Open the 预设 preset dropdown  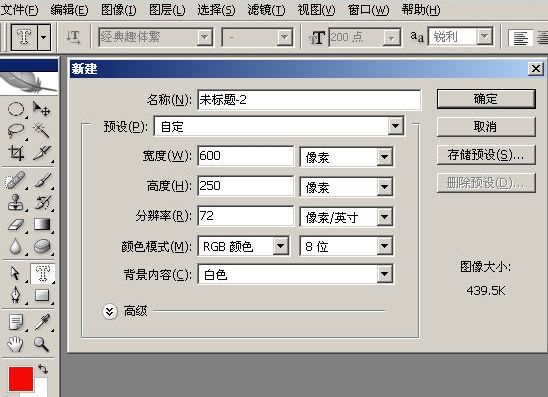pos(396,126)
